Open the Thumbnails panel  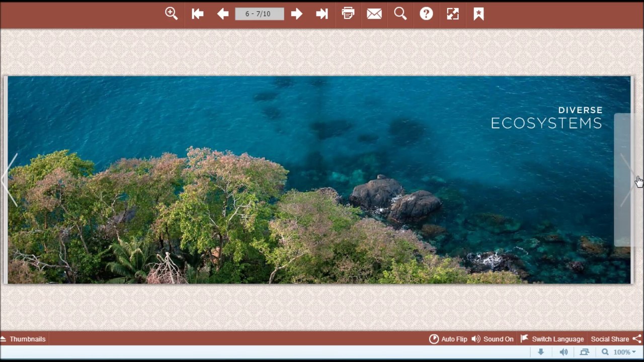tap(23, 339)
